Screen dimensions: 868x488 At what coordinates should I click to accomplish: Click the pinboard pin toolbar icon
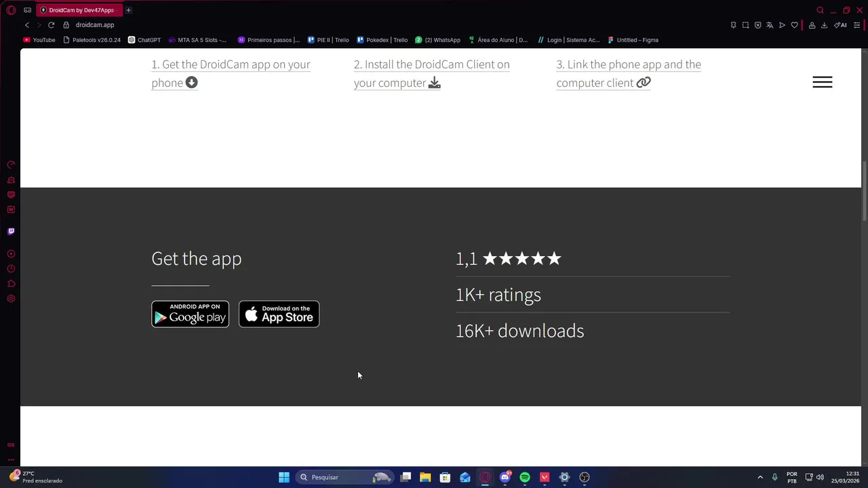(x=733, y=25)
